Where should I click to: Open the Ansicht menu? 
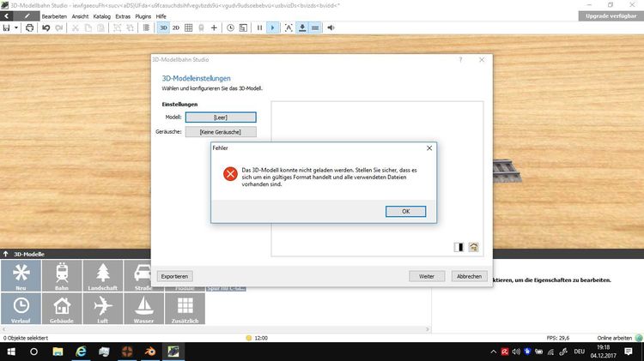point(80,16)
